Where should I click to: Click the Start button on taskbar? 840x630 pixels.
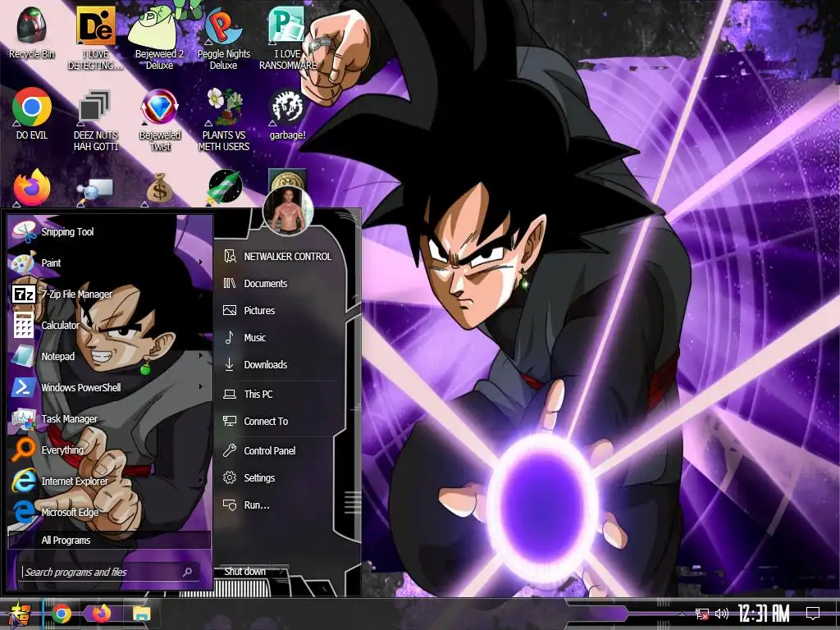tap(21, 614)
